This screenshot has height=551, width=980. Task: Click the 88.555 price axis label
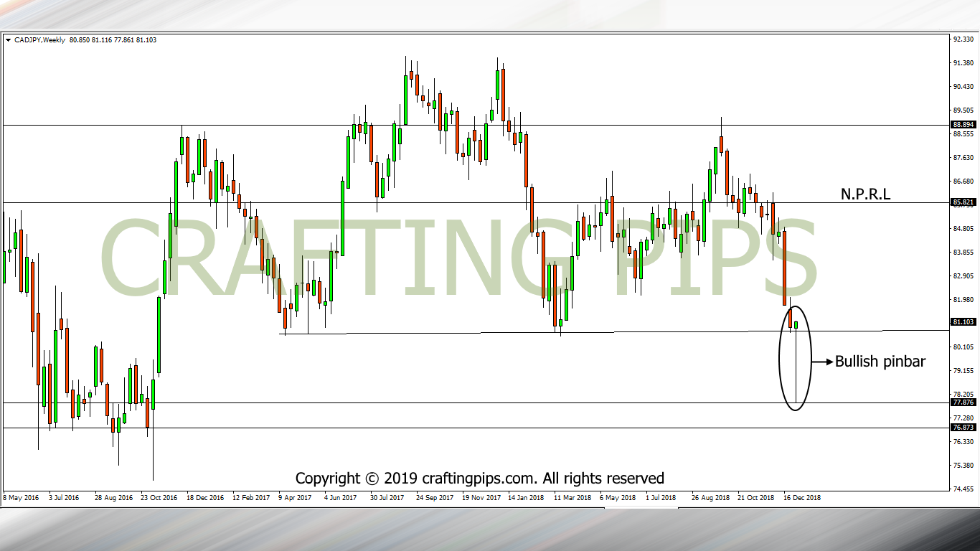(x=963, y=134)
